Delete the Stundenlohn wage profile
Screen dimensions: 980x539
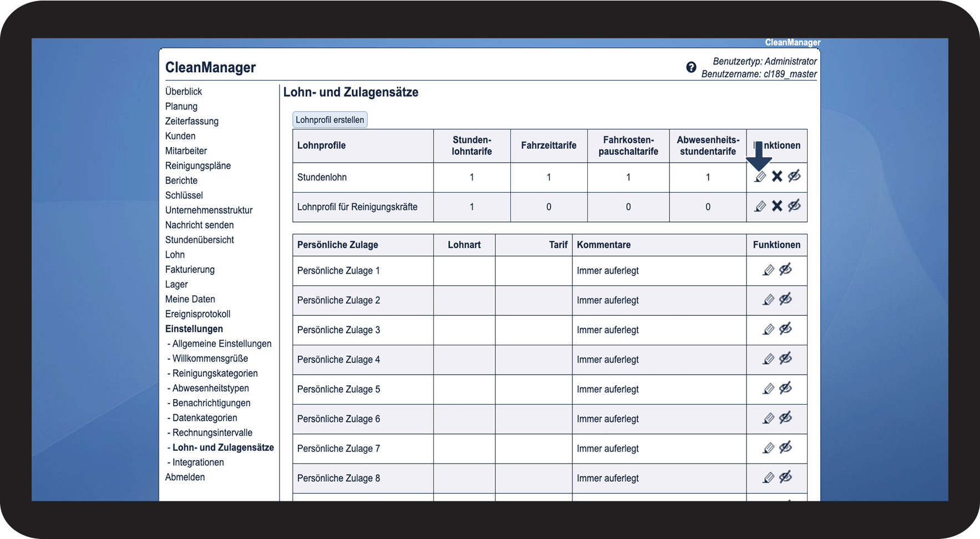[777, 177]
